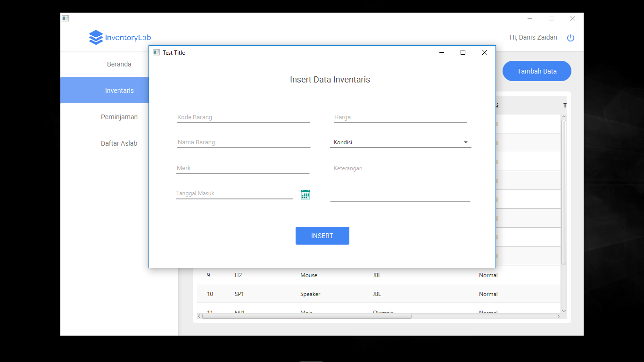
Task: Click the power logout icon near Danis Zaidan
Action: [570, 38]
